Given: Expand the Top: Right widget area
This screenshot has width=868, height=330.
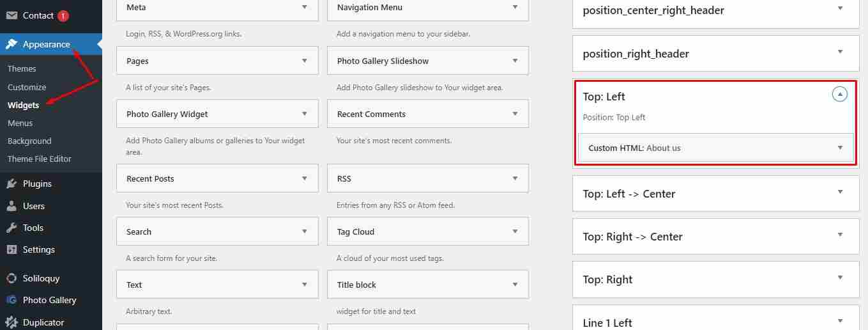Looking at the screenshot, I should coord(716,279).
